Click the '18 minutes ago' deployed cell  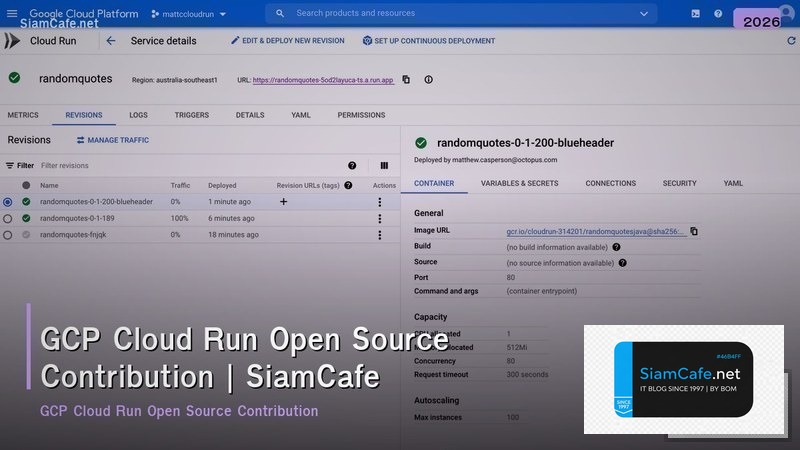pyautogui.click(x=233, y=235)
